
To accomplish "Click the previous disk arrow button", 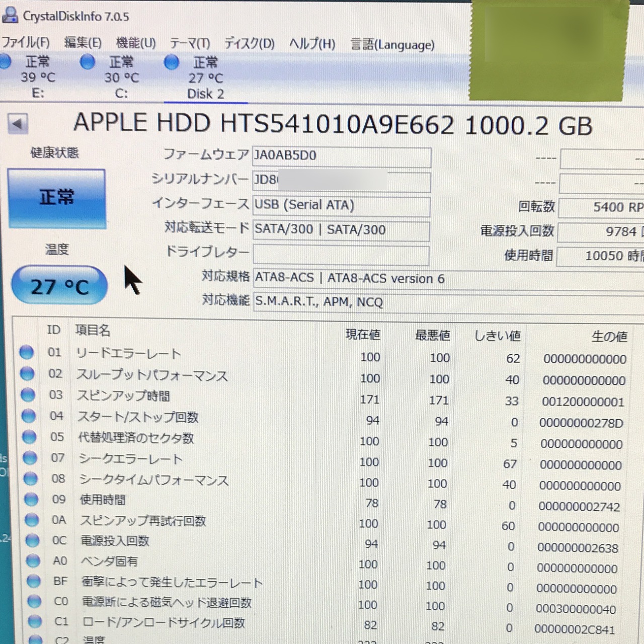I will click(x=18, y=124).
